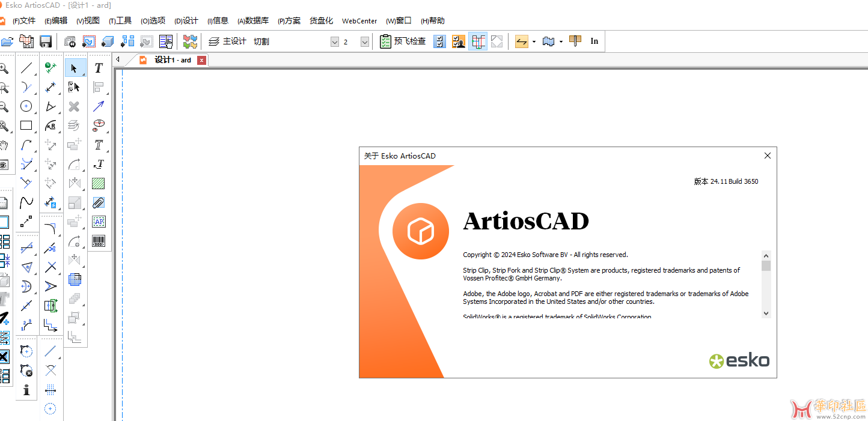Image resolution: width=868 pixels, height=421 pixels.
Task: Expand the yellow line style dropdown arrow
Action: [x=534, y=42]
